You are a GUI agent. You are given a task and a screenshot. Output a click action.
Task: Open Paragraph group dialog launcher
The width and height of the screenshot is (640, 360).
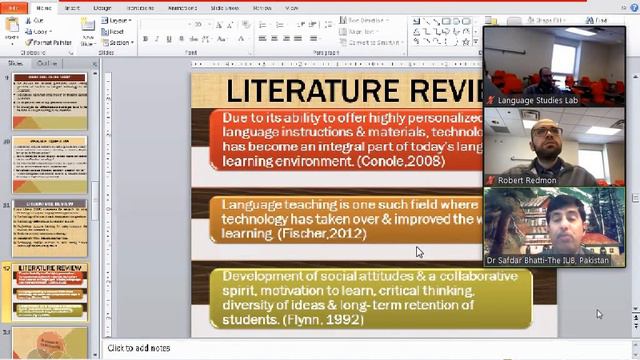[x=403, y=53]
